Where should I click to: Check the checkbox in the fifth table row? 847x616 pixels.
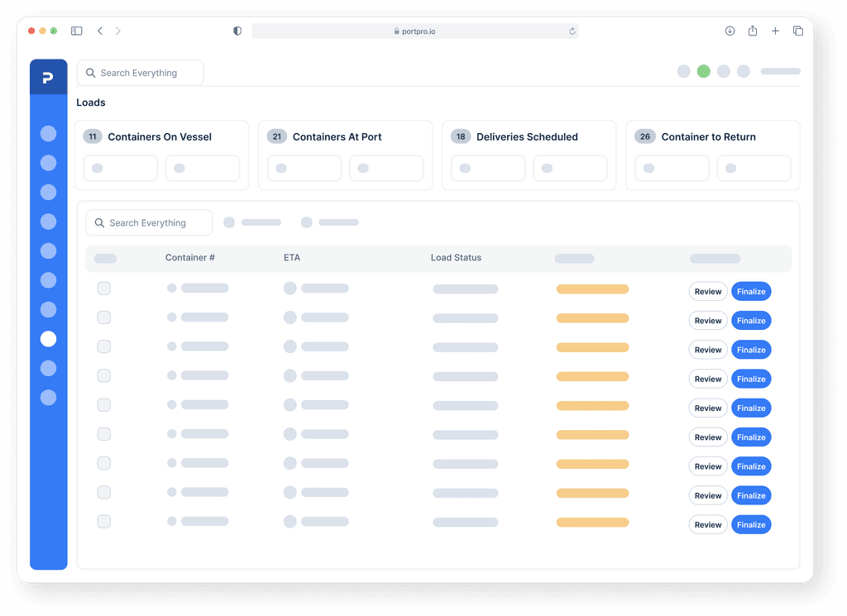(103, 404)
